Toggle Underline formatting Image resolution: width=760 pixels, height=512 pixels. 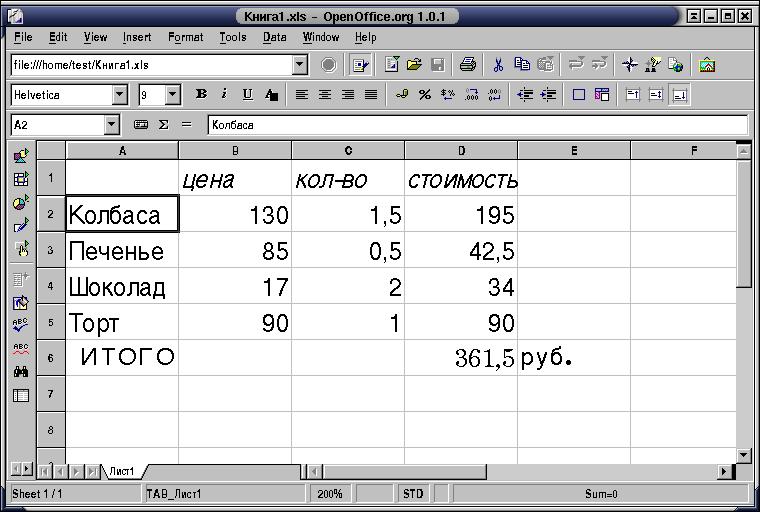tap(246, 95)
